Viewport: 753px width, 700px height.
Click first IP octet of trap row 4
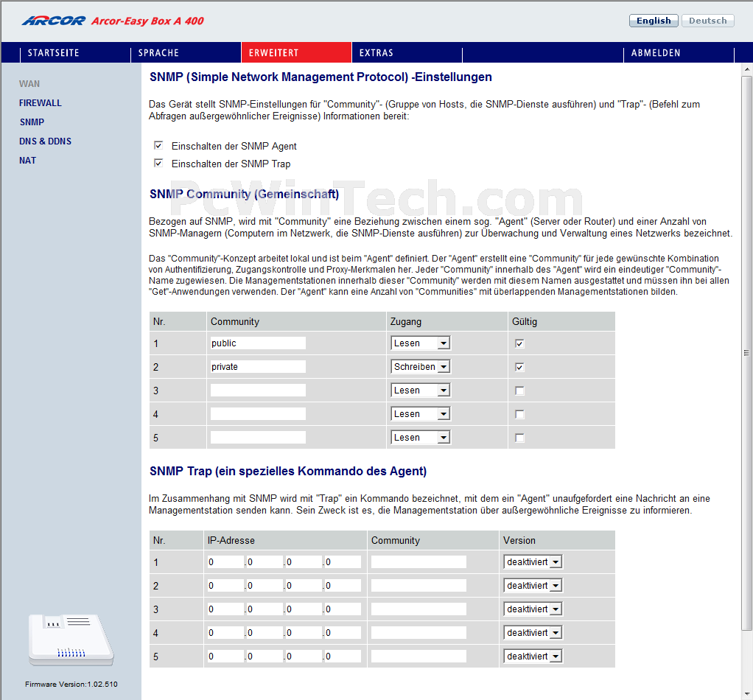225,632
